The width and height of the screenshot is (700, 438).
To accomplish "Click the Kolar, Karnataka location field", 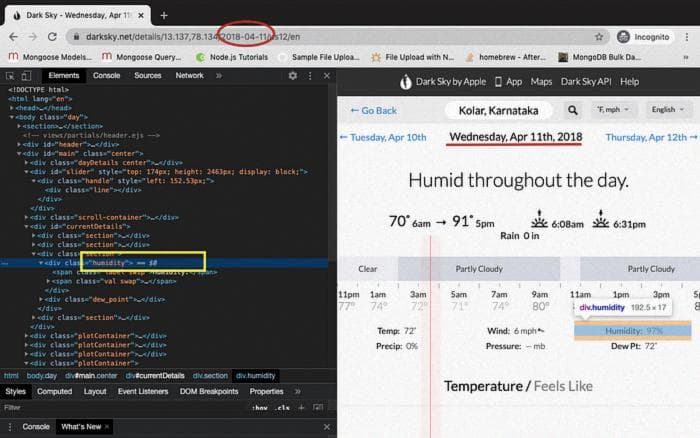I will pos(499,110).
